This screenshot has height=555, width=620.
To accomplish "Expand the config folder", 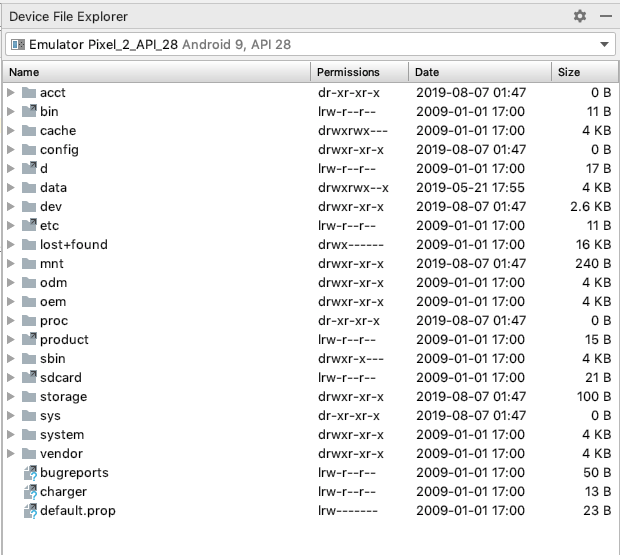I will point(11,149).
